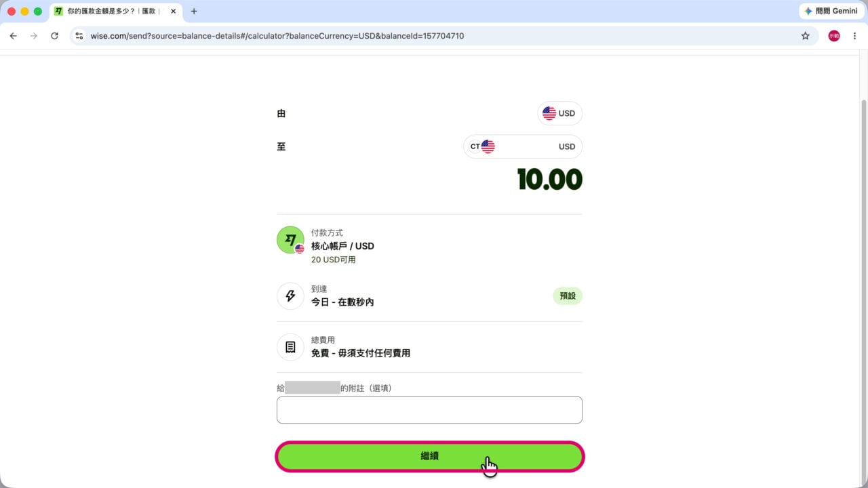Click the green 繼續 button

(x=429, y=456)
